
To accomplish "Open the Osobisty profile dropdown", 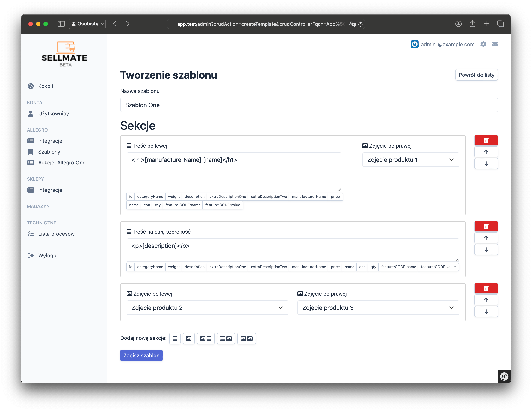I will (87, 24).
